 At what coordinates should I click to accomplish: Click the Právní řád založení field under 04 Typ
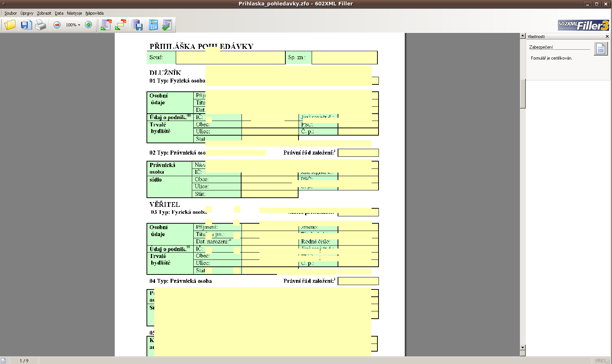pos(358,281)
